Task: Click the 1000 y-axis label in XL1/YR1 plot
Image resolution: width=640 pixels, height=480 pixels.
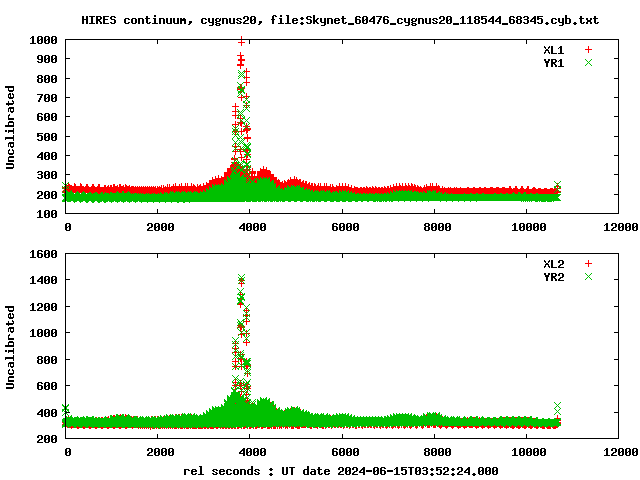Action: [x=43, y=40]
